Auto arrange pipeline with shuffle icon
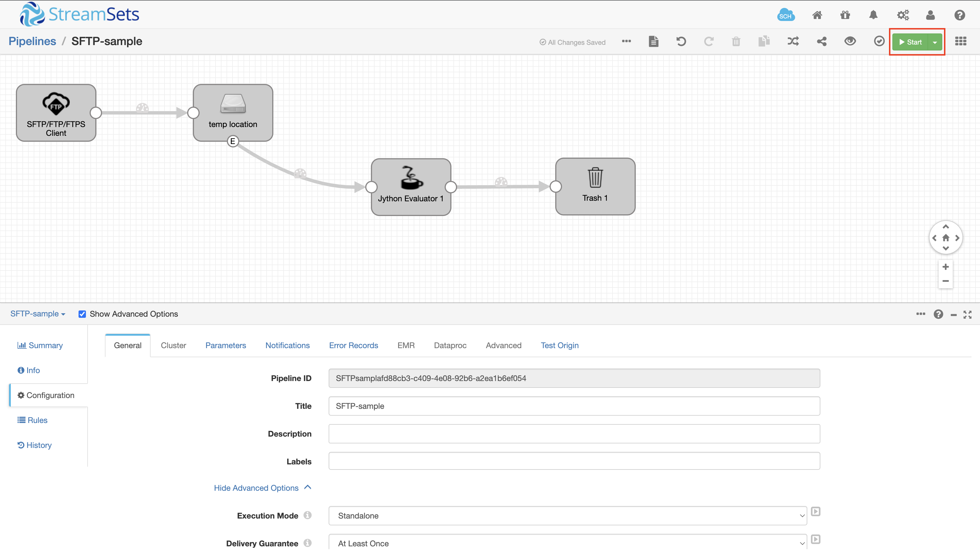Viewport: 980px width, 550px height. coord(793,41)
